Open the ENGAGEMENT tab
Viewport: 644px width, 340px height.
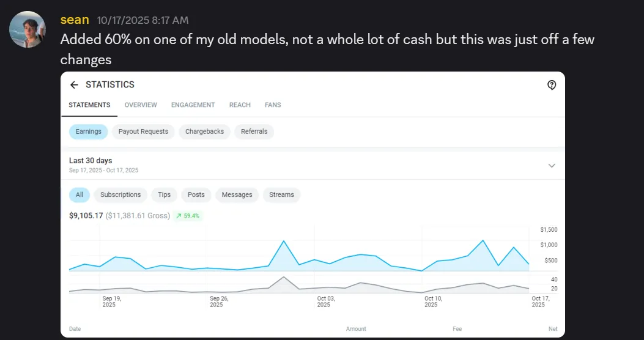tap(193, 105)
